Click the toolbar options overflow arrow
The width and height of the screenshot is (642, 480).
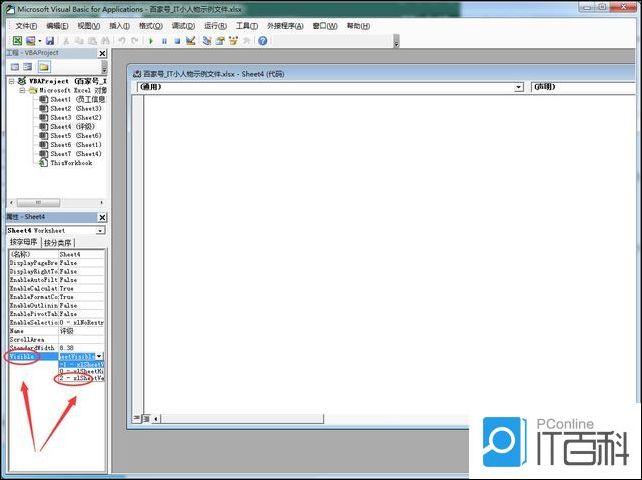click(396, 41)
